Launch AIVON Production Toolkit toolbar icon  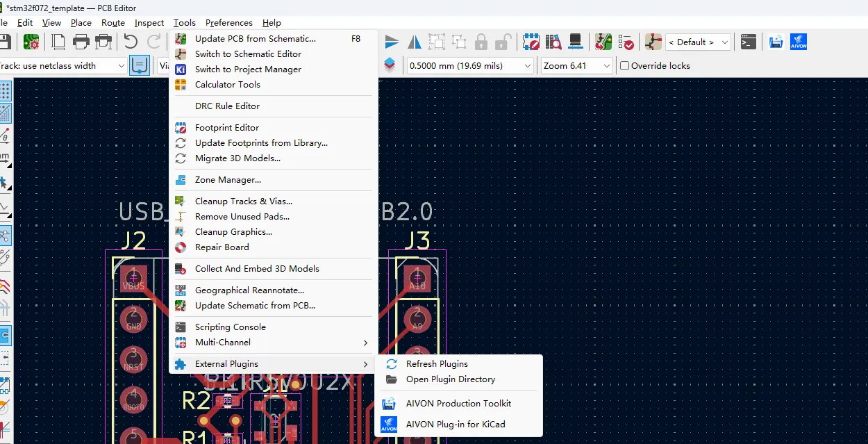click(776, 42)
